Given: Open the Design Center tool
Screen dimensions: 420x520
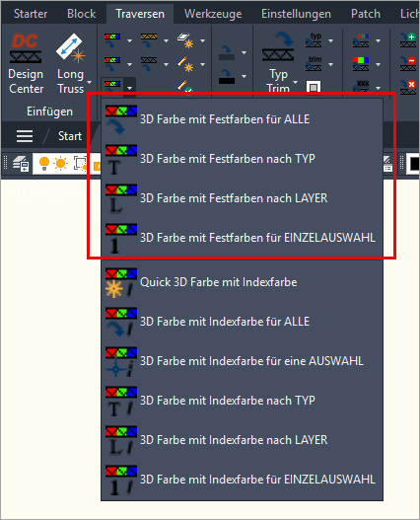Looking at the screenshot, I should coord(26,63).
